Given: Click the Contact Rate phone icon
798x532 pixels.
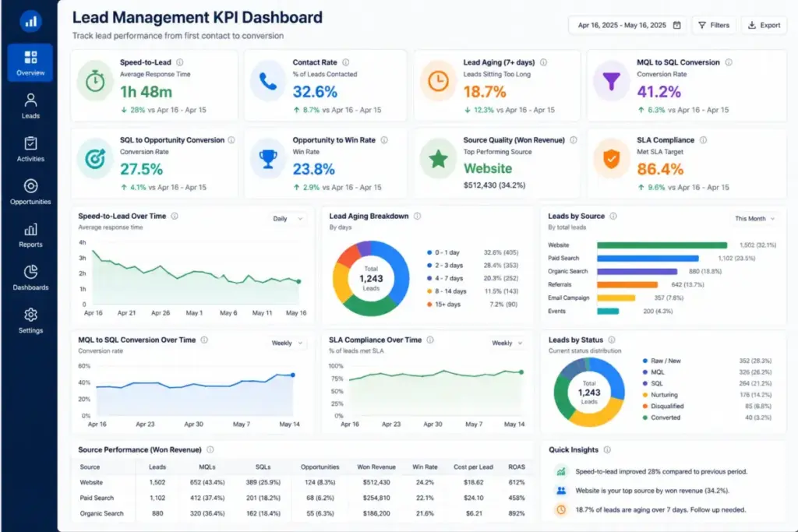Looking at the screenshot, I should coord(268,81).
